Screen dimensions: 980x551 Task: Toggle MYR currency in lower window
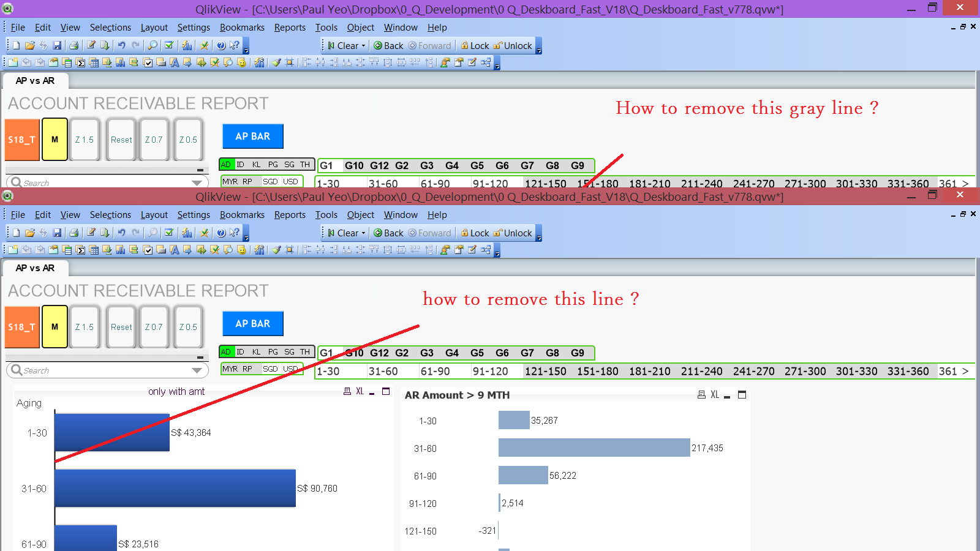point(230,369)
